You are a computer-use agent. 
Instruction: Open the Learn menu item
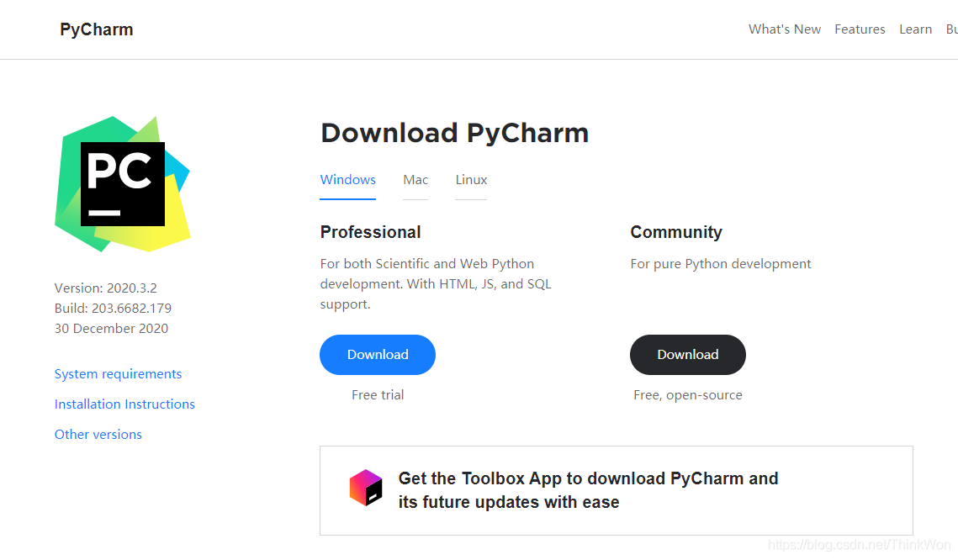click(x=915, y=29)
